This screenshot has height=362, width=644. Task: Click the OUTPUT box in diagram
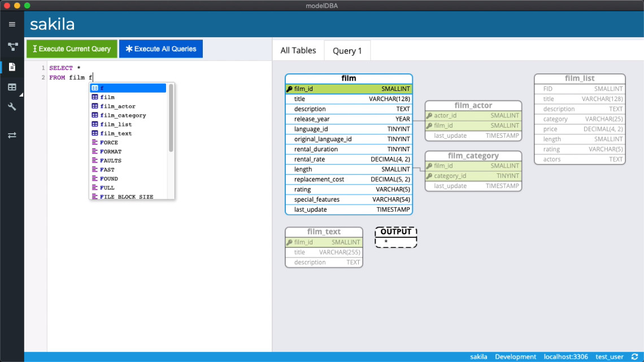click(396, 237)
